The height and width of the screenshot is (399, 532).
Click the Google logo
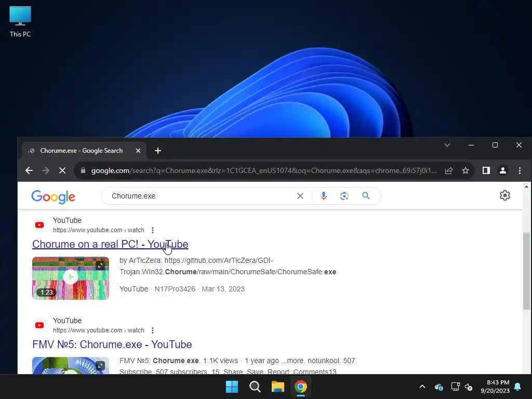(54, 197)
